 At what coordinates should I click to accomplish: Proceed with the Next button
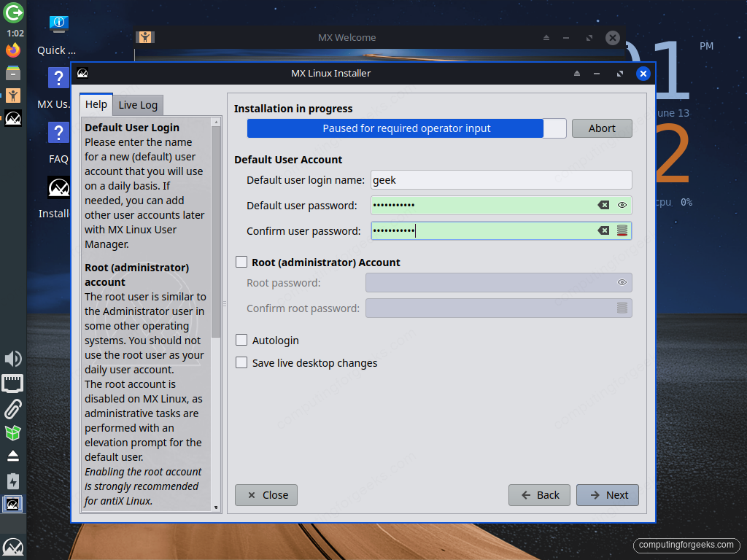[x=608, y=495]
